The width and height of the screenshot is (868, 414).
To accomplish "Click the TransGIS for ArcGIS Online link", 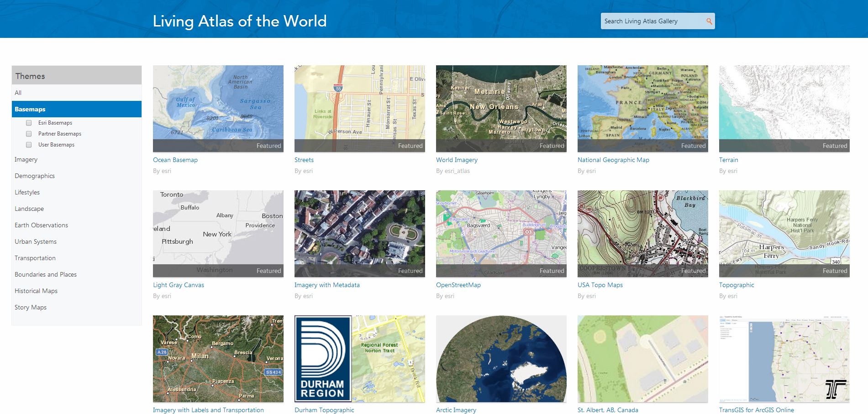I will click(757, 410).
